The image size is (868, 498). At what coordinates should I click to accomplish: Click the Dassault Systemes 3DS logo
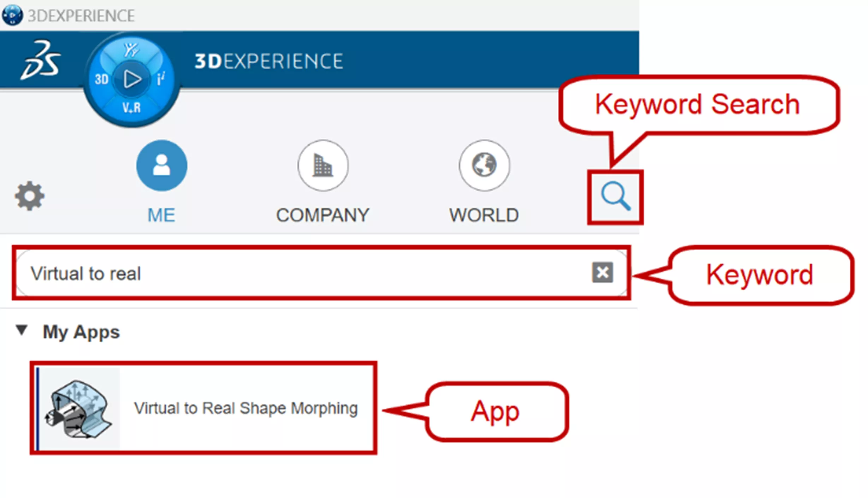pos(41,59)
